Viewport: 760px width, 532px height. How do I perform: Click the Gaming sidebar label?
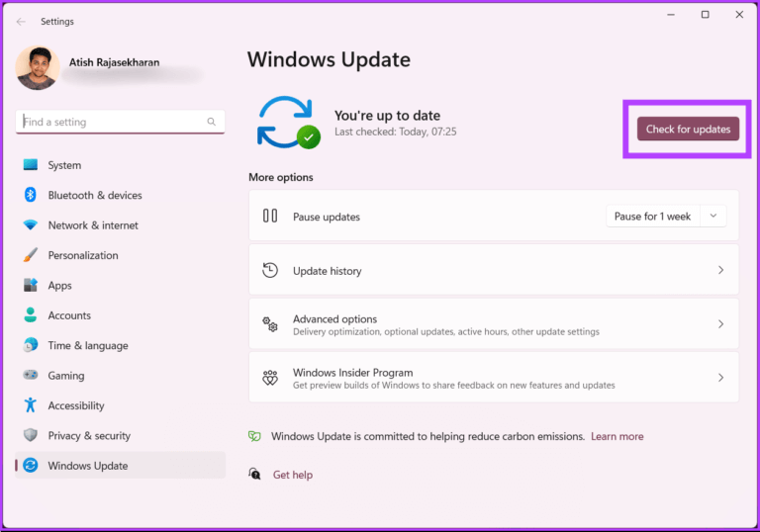click(66, 376)
